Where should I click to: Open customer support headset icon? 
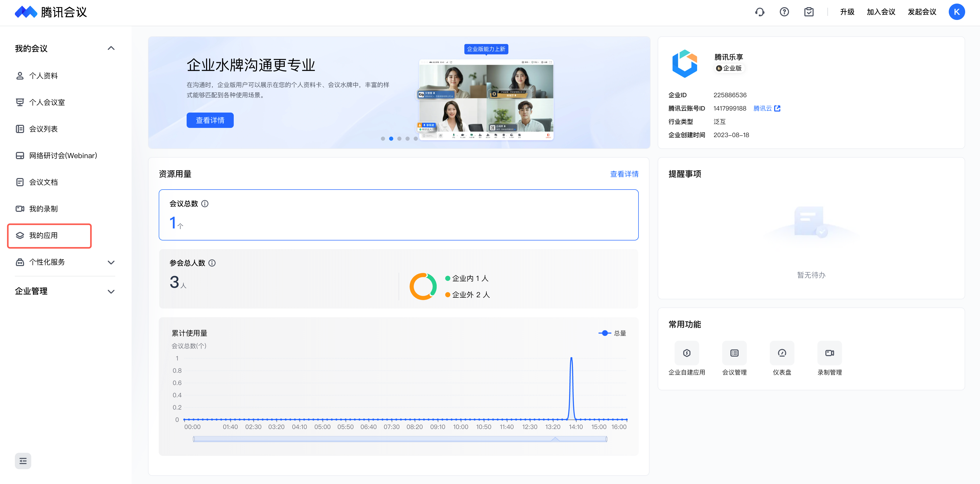[759, 12]
